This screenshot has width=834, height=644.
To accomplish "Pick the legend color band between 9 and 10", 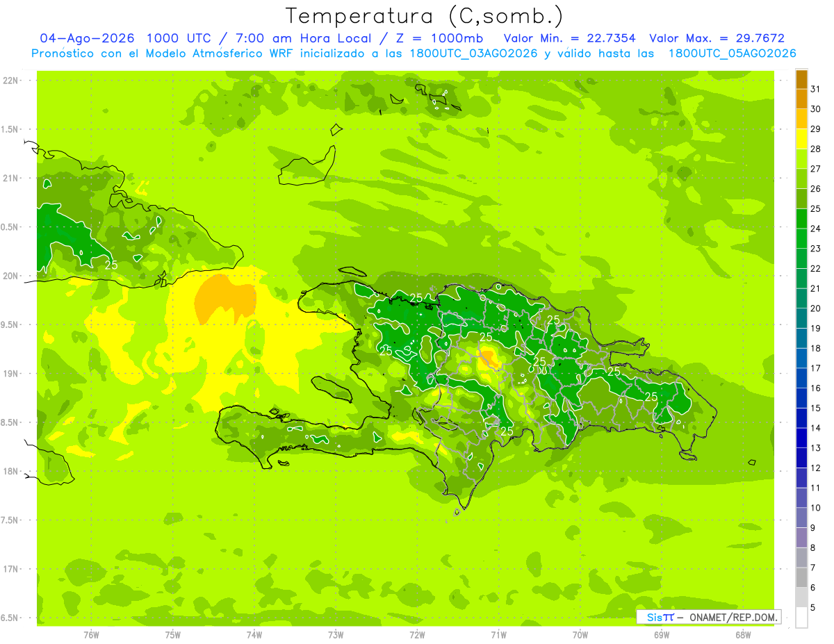I will tap(801, 518).
